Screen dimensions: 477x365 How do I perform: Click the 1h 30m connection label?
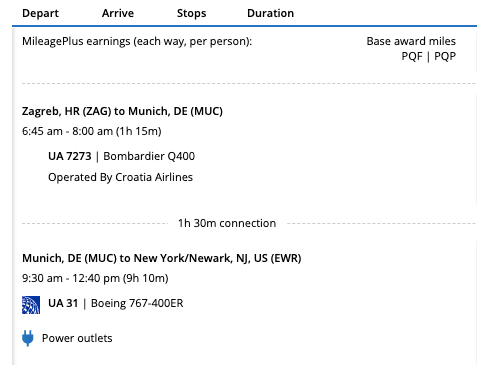pyautogui.click(x=227, y=223)
